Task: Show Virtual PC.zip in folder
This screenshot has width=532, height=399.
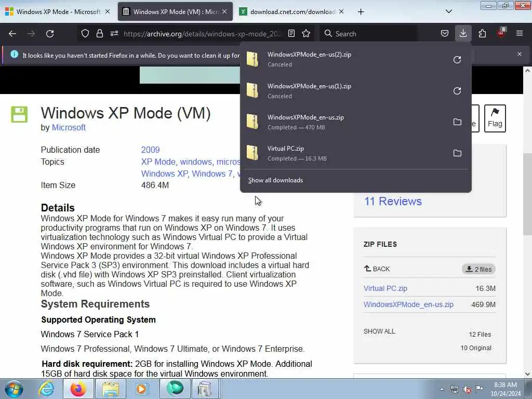Action: pyautogui.click(x=457, y=153)
